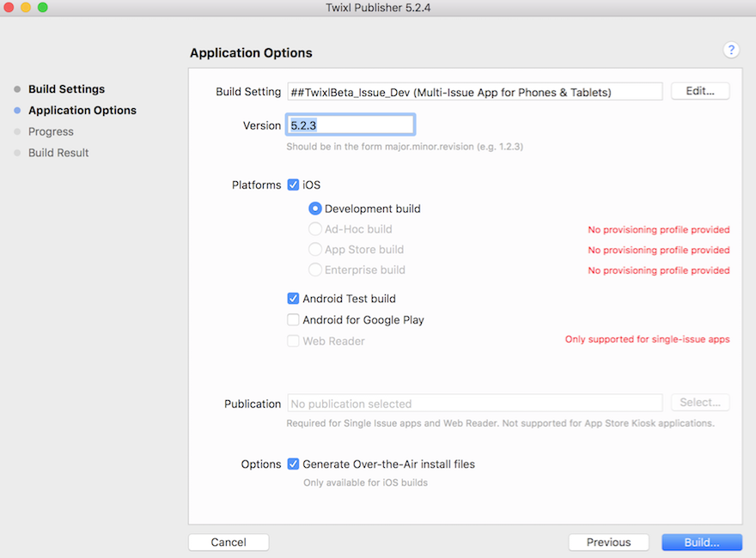Enable Android for Google Play
The width and height of the screenshot is (756, 558).
293,319
